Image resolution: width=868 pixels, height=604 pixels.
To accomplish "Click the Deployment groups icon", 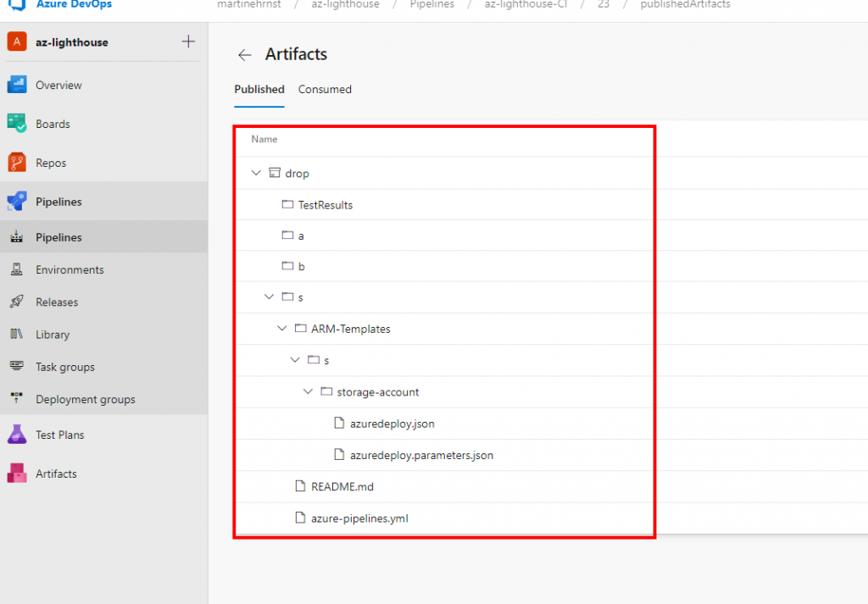I will [x=17, y=397].
